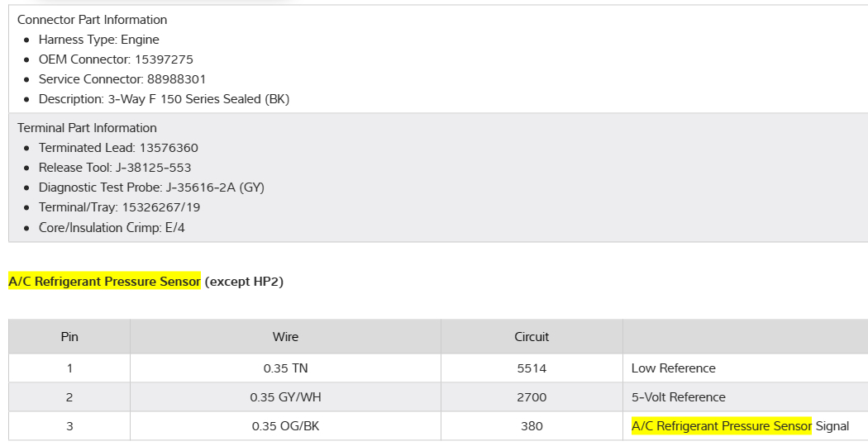Click the Pin column header
868x446 pixels.
click(x=69, y=337)
